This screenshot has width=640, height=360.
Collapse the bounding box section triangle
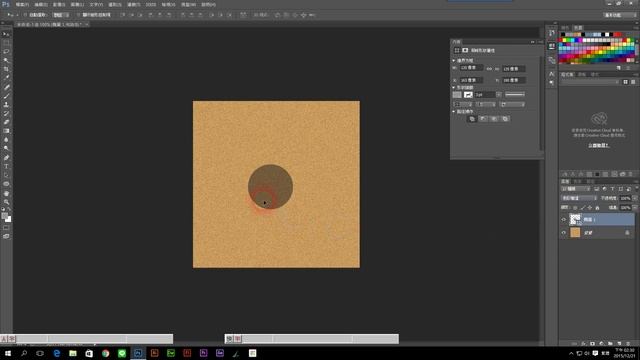click(453, 60)
